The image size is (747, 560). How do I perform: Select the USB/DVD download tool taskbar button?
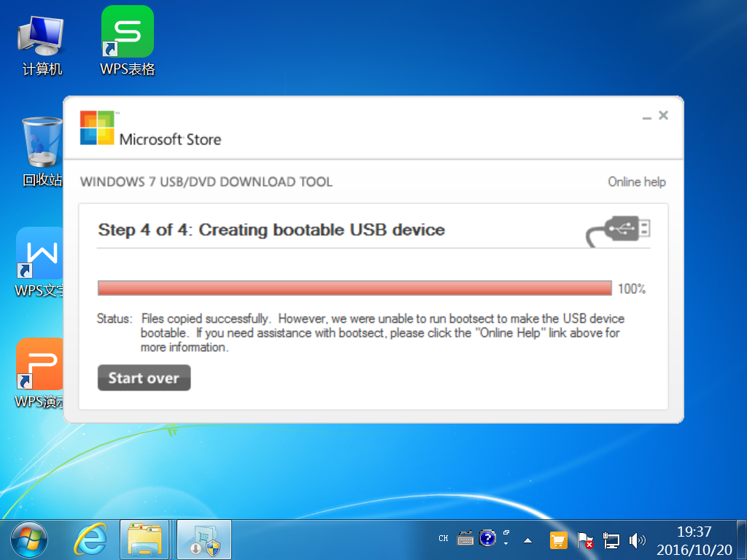[204, 540]
